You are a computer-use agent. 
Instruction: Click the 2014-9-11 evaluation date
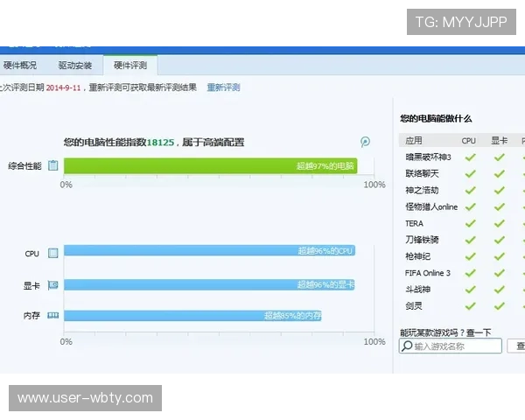pyautogui.click(x=63, y=87)
